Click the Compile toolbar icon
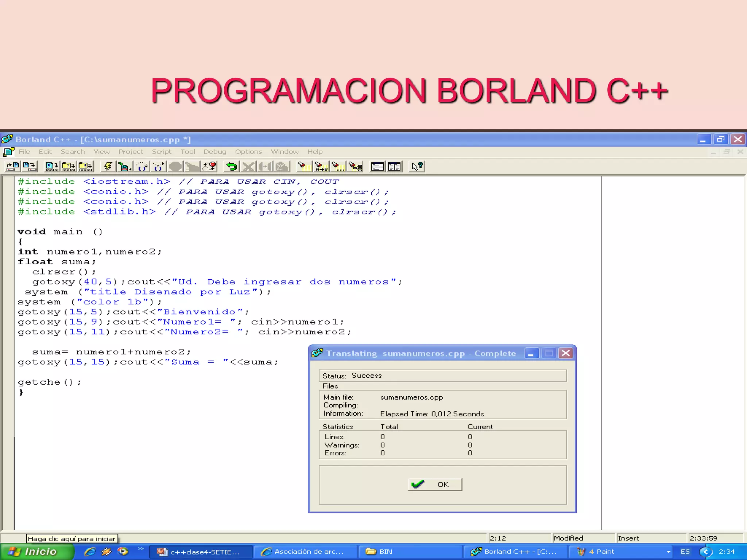The image size is (747, 560). coord(52,167)
